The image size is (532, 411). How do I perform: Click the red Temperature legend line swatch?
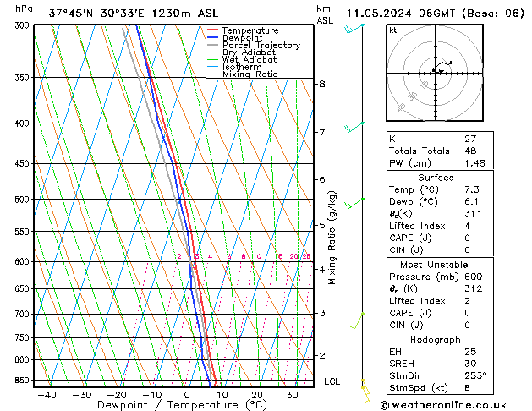tap(213, 30)
